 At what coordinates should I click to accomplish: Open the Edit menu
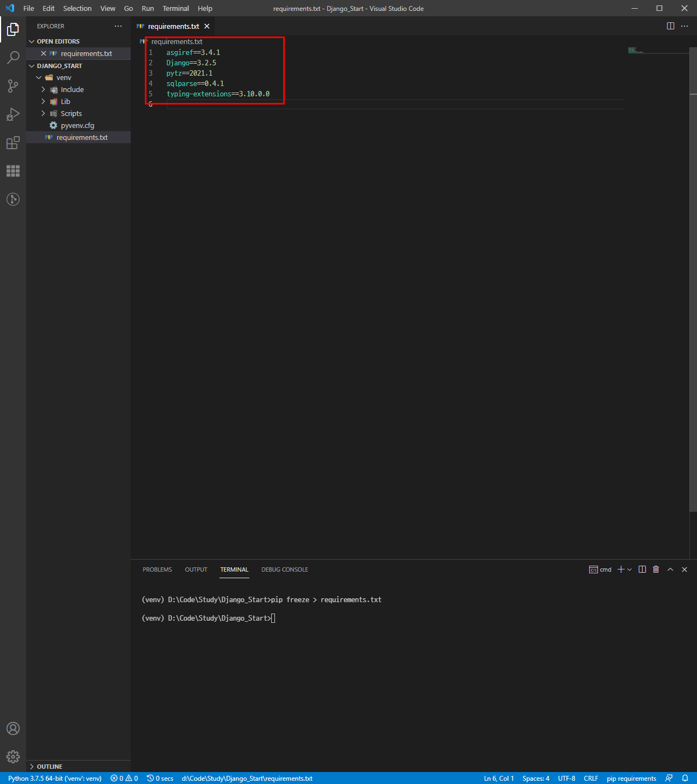pos(48,8)
